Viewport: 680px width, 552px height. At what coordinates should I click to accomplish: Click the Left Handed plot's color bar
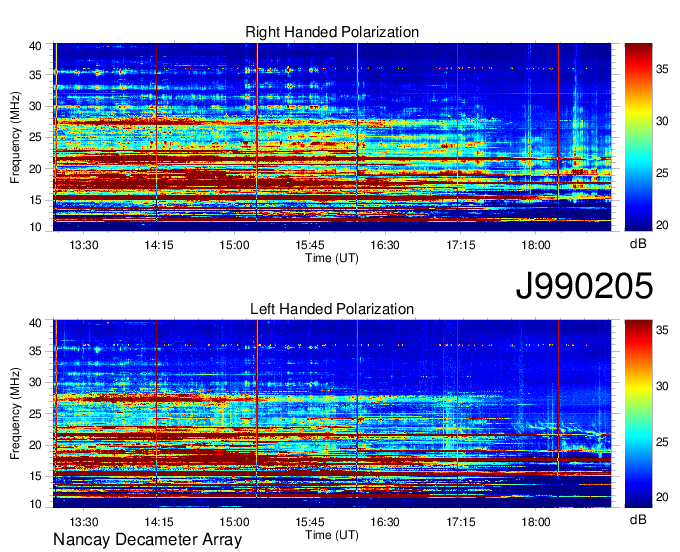click(638, 414)
